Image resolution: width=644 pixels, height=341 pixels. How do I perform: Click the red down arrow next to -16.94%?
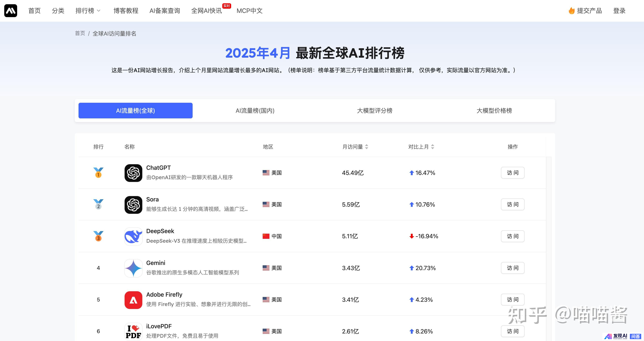412,236
